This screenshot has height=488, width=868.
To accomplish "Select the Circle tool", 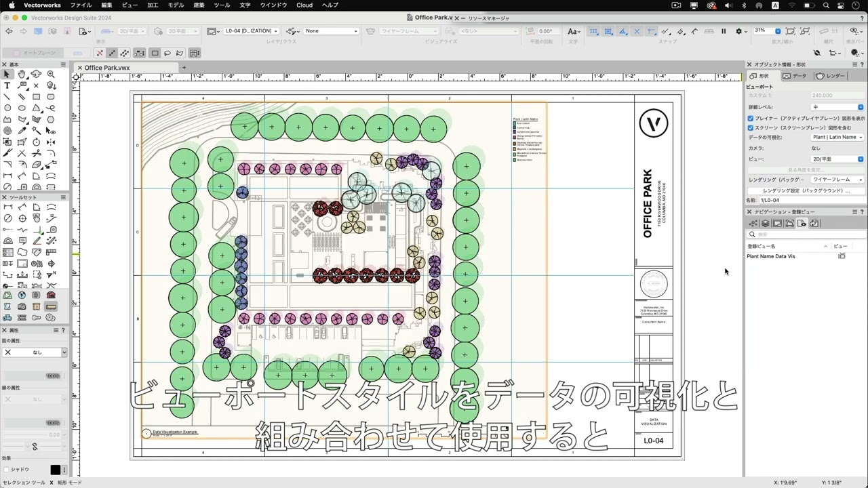I will [7, 108].
